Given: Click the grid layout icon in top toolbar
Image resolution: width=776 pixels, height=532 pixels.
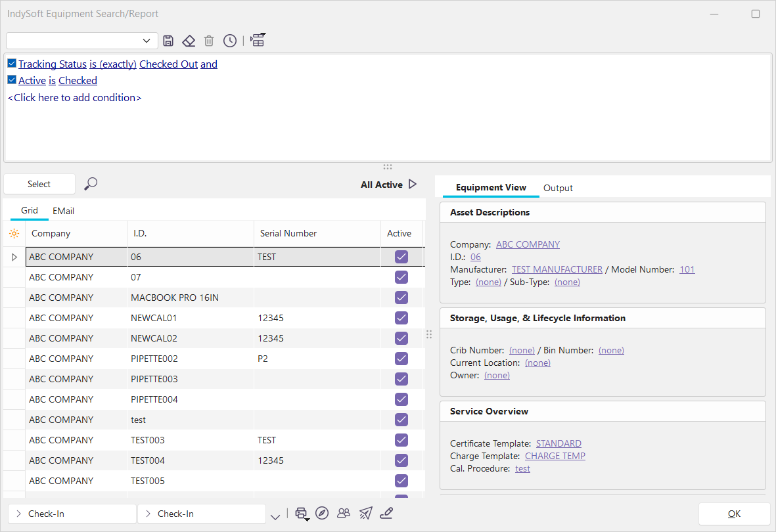Looking at the screenshot, I should point(258,40).
